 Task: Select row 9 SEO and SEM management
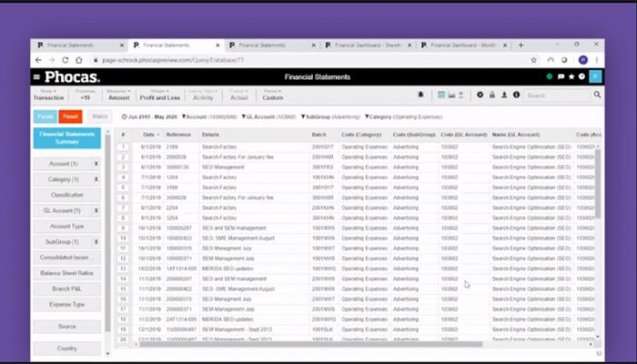(x=358, y=227)
